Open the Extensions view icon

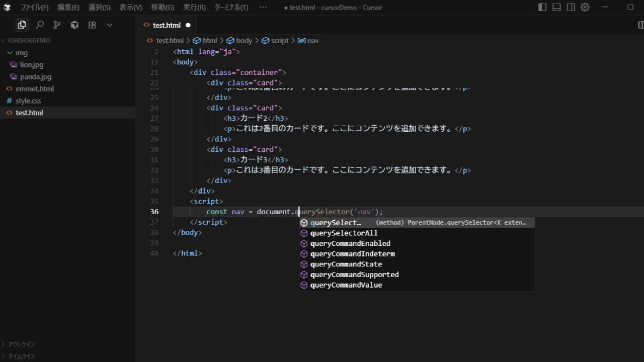click(92, 25)
